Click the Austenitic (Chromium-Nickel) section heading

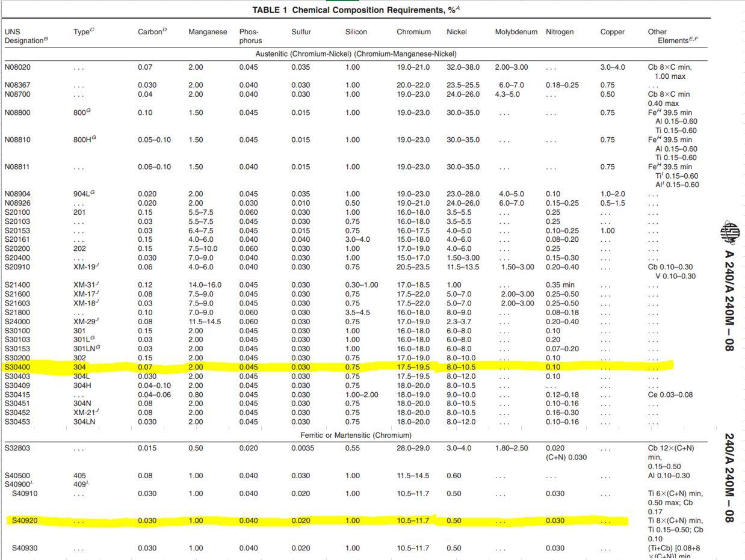(x=356, y=54)
